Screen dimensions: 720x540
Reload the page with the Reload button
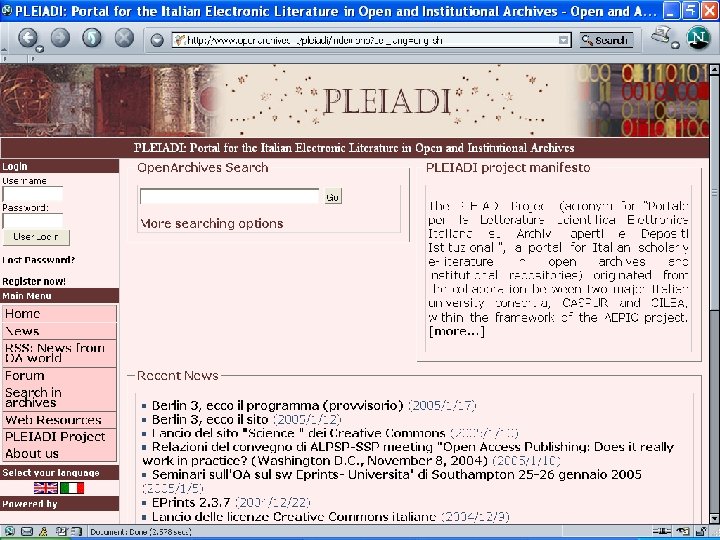[92, 38]
